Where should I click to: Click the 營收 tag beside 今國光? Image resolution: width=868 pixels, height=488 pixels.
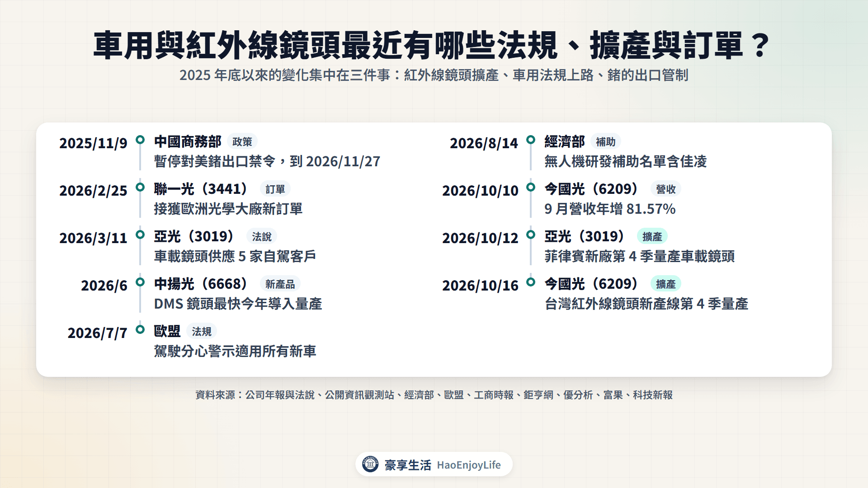[x=666, y=189]
